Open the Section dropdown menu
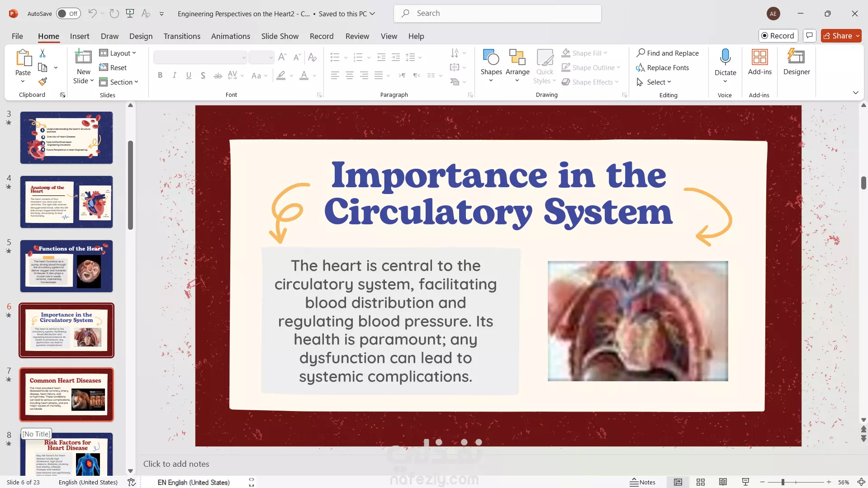Image resolution: width=868 pixels, height=488 pixels. click(119, 82)
